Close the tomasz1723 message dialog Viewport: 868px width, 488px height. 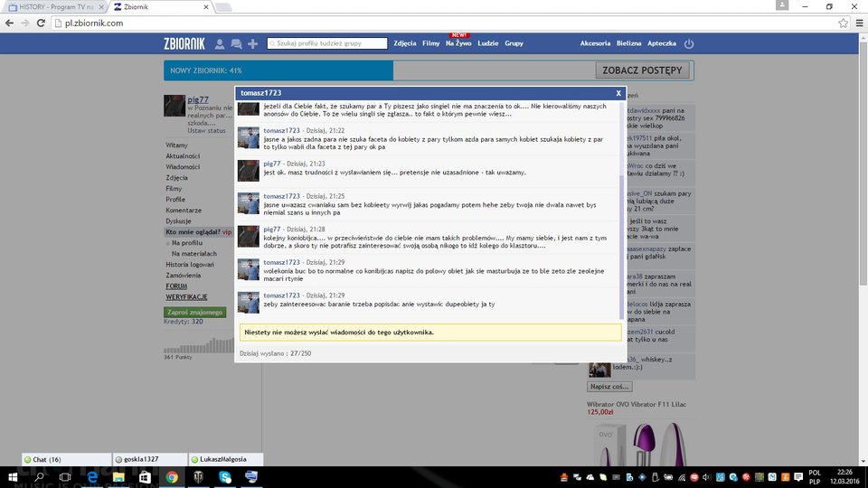point(618,93)
